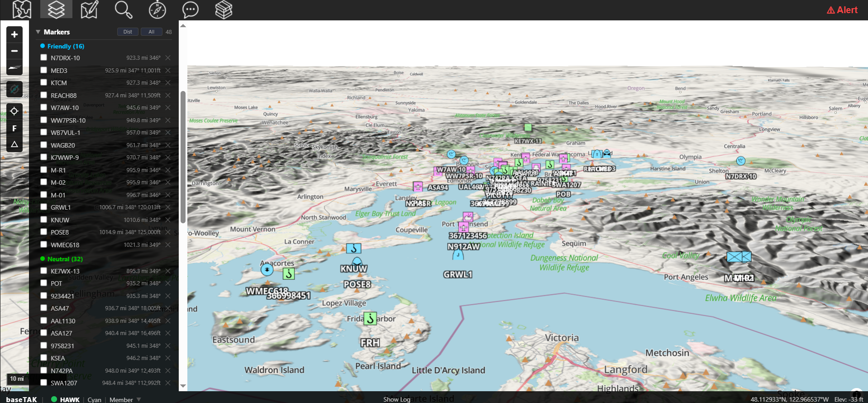Click the KE7WX-13 green square marker
The height and width of the screenshot is (403, 868).
click(x=528, y=128)
